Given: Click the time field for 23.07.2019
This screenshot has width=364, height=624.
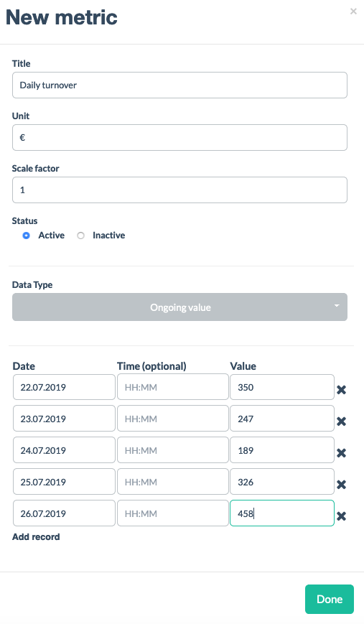Looking at the screenshot, I should (x=173, y=418).
